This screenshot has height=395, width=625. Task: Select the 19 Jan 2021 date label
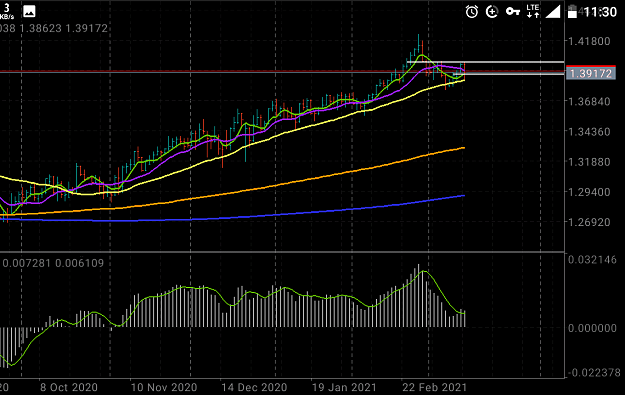tap(344, 387)
